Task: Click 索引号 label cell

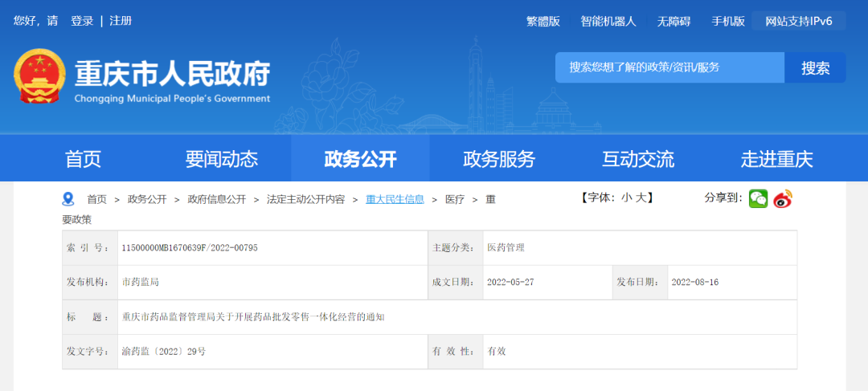Action: point(90,248)
